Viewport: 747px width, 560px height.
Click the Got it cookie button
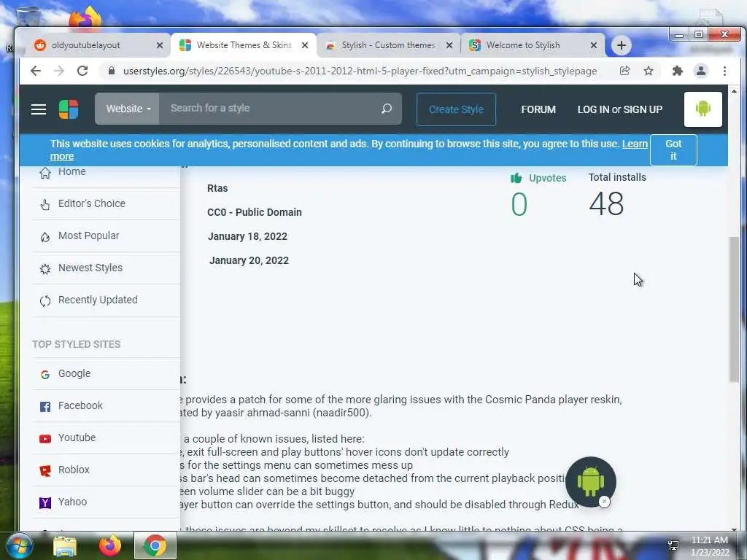click(673, 150)
